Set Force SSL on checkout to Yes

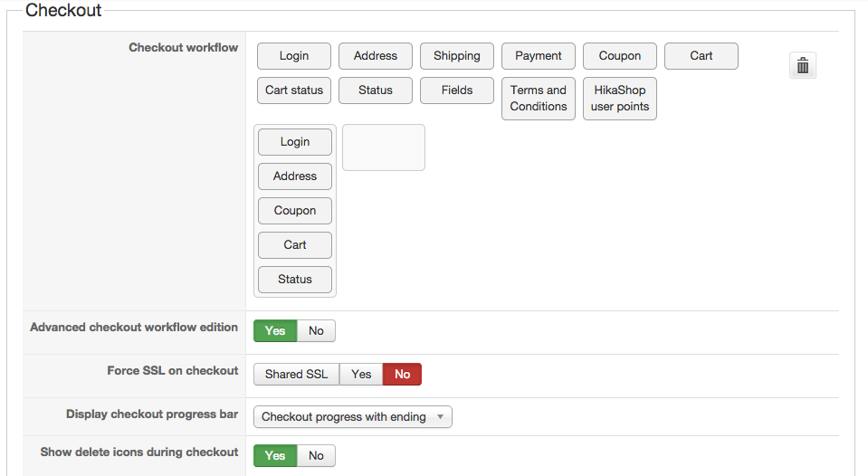coord(361,375)
